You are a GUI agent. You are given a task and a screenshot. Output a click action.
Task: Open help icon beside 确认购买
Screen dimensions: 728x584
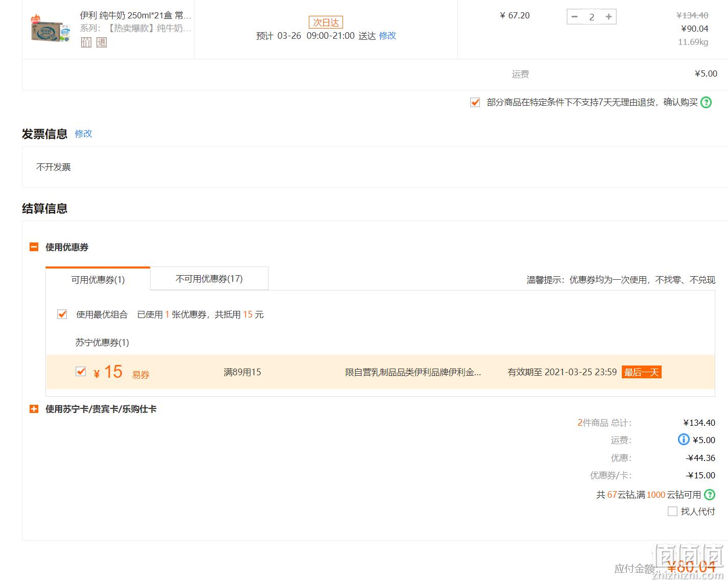tap(706, 102)
